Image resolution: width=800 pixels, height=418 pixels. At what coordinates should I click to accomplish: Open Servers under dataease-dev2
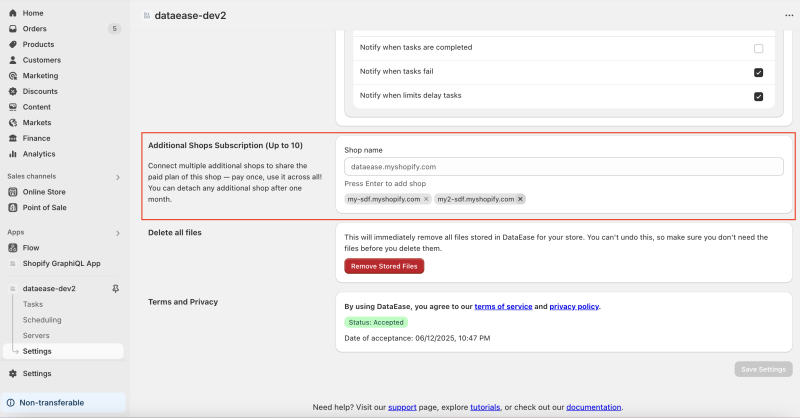point(36,335)
